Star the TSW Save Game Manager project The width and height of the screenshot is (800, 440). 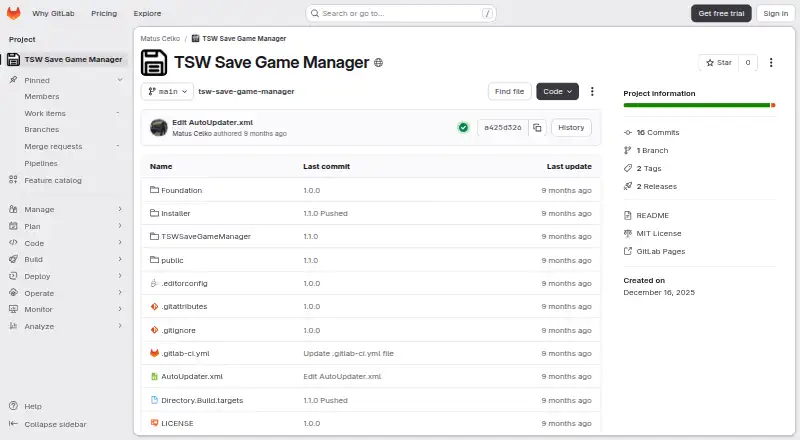(718, 62)
